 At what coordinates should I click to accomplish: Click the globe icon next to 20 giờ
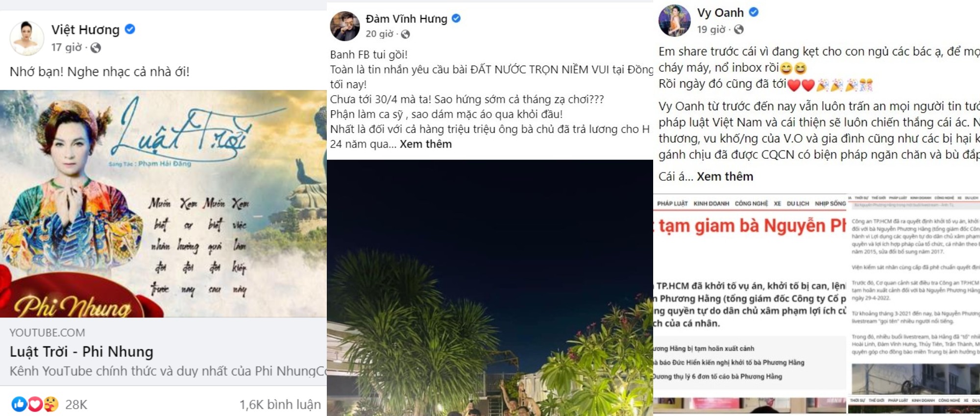click(x=405, y=34)
